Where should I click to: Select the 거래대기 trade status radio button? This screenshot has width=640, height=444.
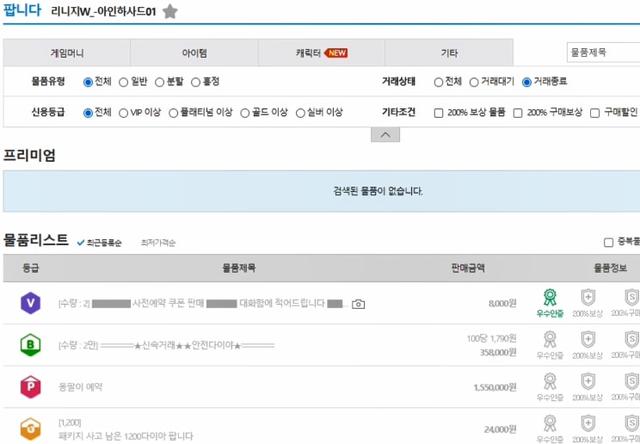(474, 82)
